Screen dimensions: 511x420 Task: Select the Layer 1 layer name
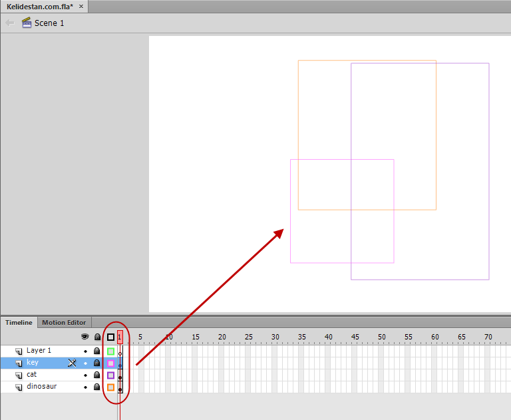tap(39, 350)
